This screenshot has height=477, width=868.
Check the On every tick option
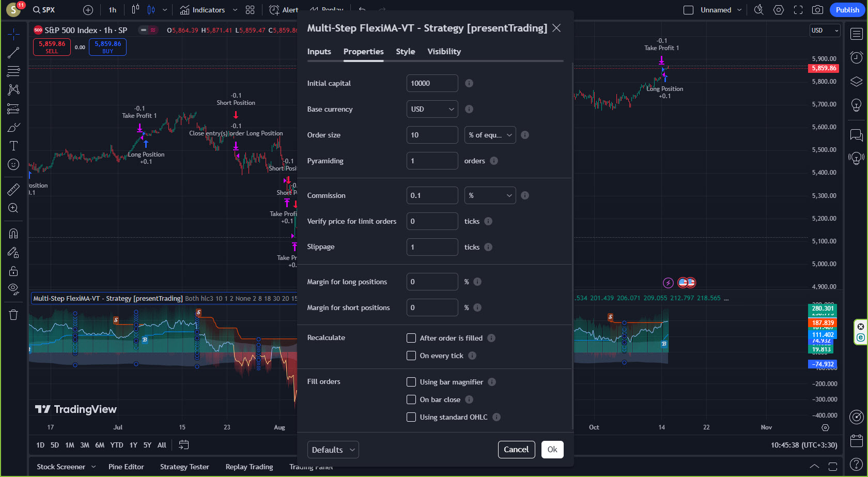point(411,356)
